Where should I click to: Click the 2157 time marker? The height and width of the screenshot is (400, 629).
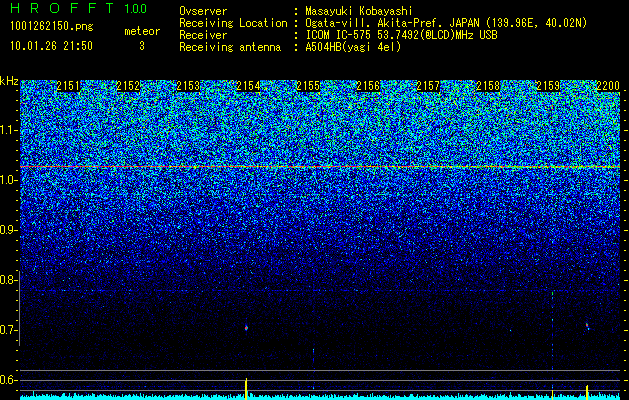(x=428, y=86)
